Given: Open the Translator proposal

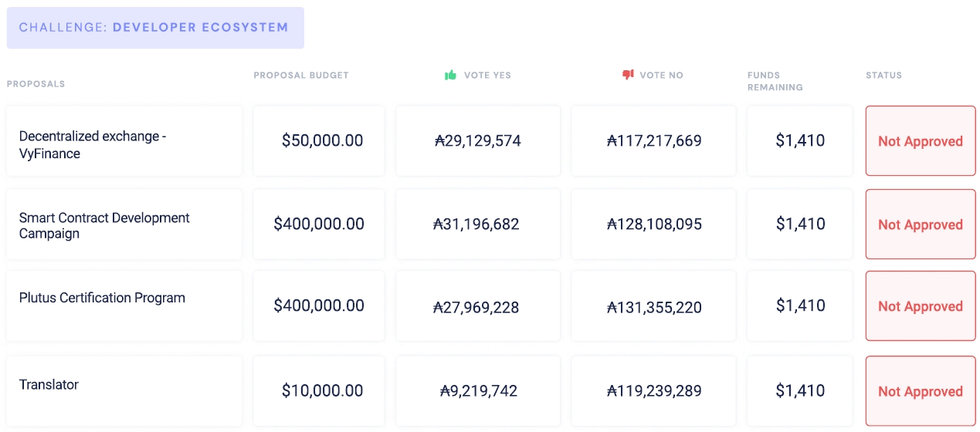Looking at the screenshot, I should coord(49,384).
